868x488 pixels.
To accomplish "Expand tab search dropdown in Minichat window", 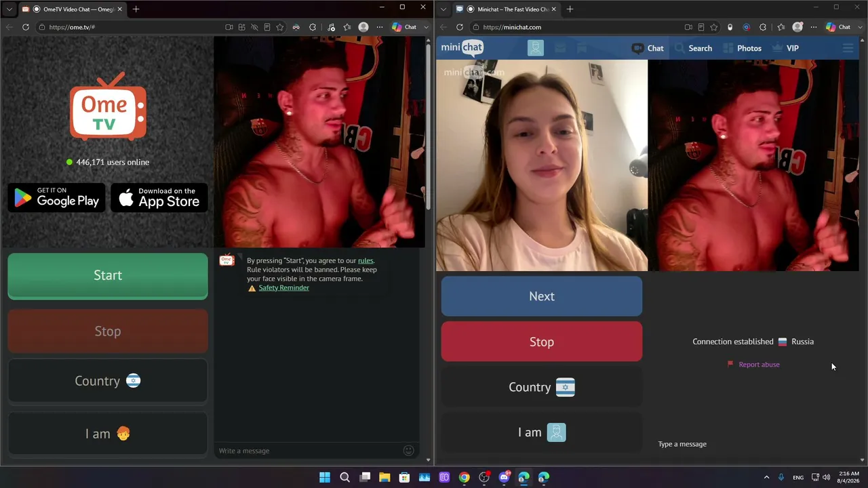I will coord(443,9).
